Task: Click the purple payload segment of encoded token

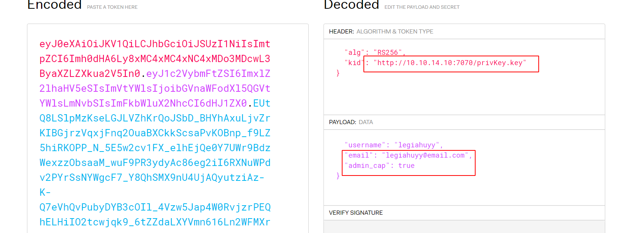Action: click(x=155, y=88)
